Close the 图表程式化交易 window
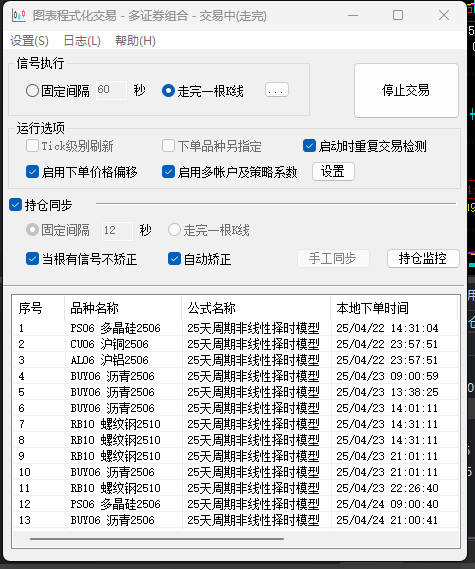 tap(444, 15)
